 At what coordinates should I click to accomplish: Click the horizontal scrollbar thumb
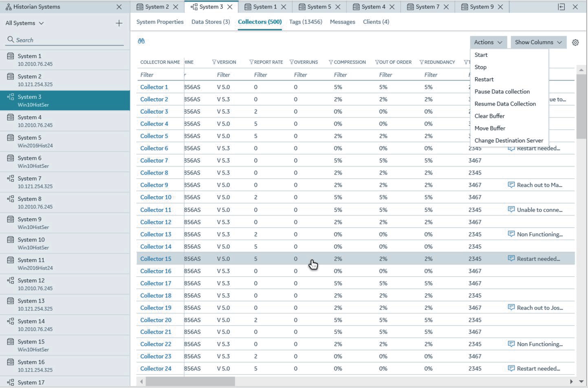click(190, 381)
